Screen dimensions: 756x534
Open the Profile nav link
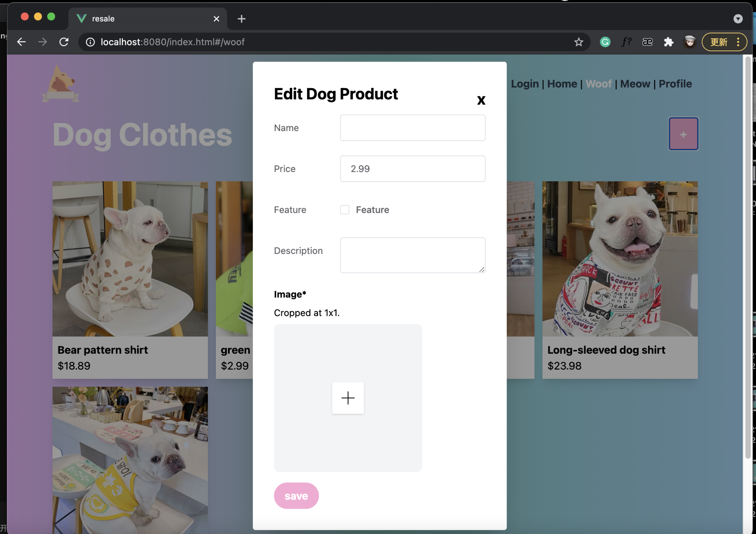(675, 84)
